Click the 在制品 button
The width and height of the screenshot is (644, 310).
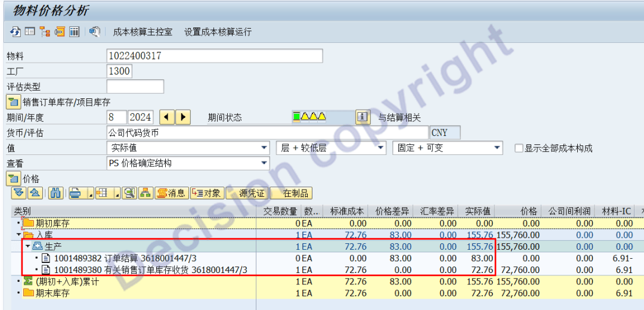point(295,193)
